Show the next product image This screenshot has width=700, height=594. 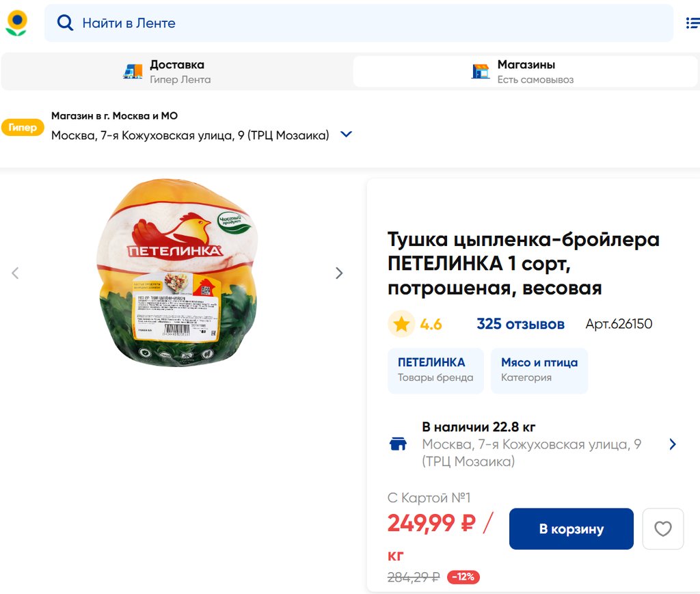click(339, 273)
